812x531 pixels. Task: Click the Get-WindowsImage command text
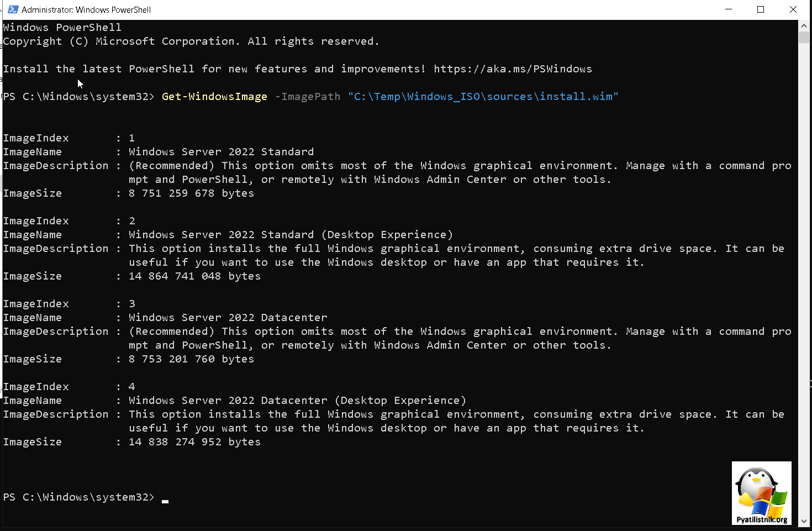tap(214, 97)
